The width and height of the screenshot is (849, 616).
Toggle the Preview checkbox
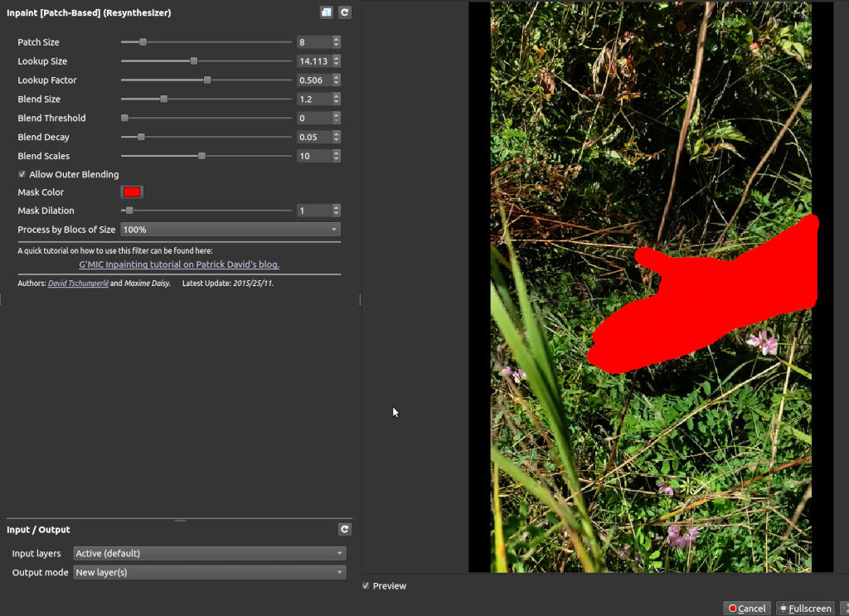366,585
